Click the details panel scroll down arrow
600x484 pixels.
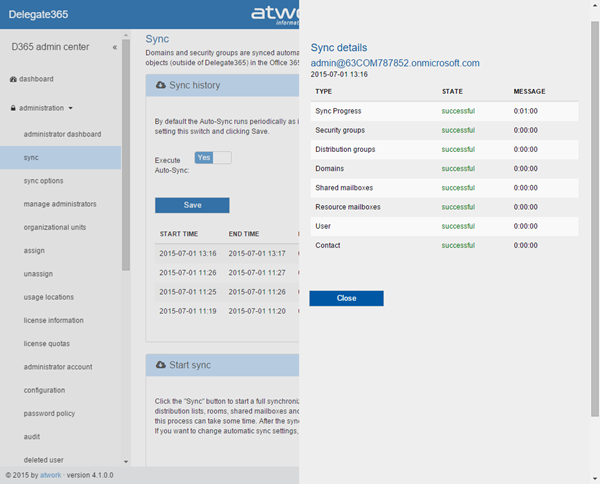[595, 479]
